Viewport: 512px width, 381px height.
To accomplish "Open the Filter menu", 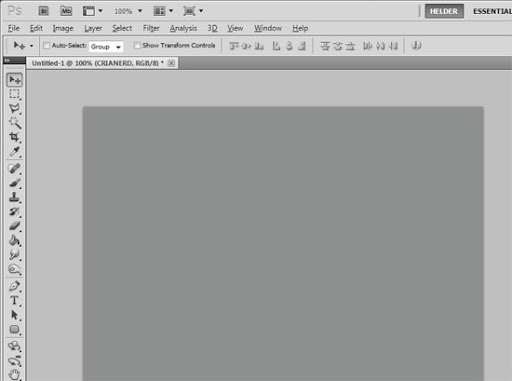I will [x=151, y=28].
